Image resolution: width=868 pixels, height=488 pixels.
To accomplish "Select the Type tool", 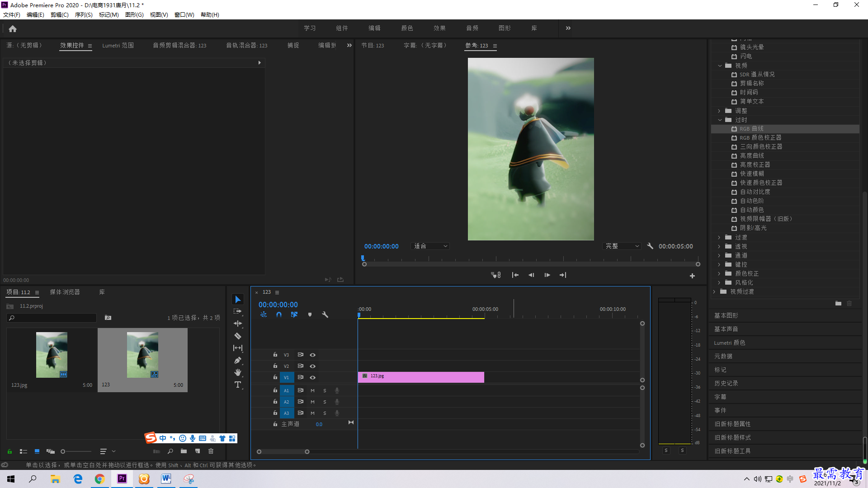I will [238, 385].
